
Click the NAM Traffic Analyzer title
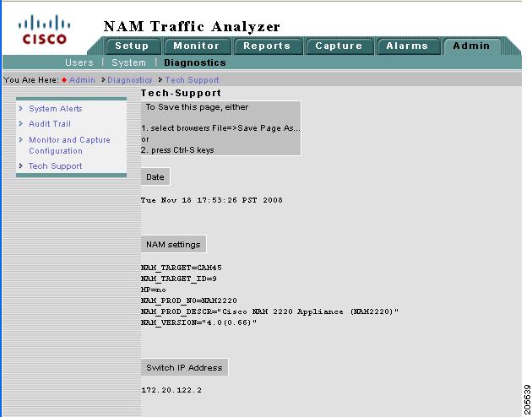pos(192,26)
